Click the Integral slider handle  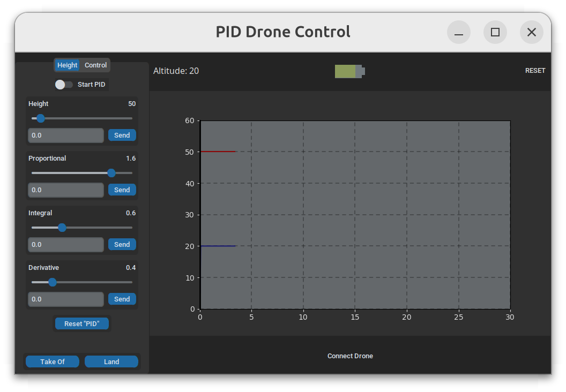pyautogui.click(x=62, y=228)
